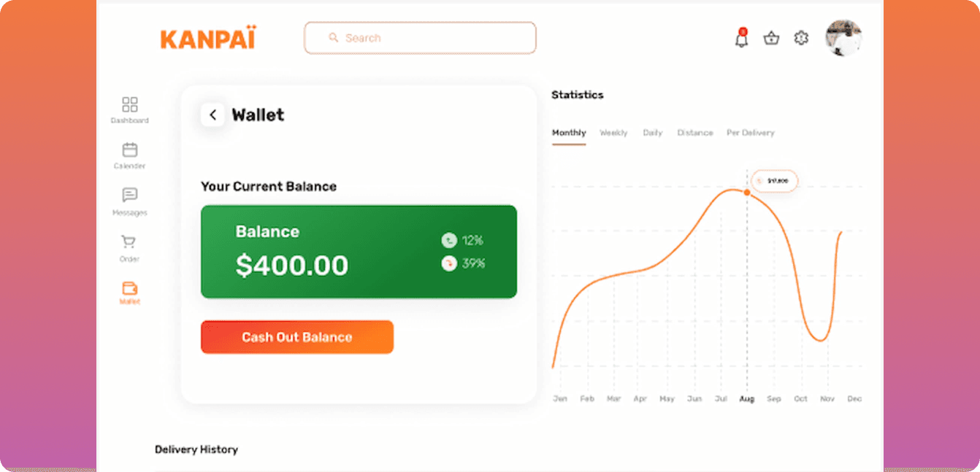Screen dimensions: 980x472
Task: Click the Cash Out Balance button
Action: coord(297,337)
